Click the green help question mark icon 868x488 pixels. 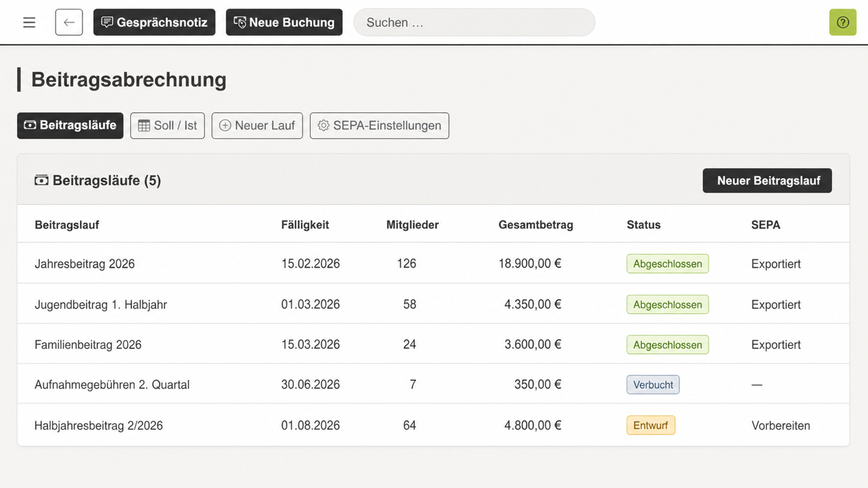coord(843,22)
